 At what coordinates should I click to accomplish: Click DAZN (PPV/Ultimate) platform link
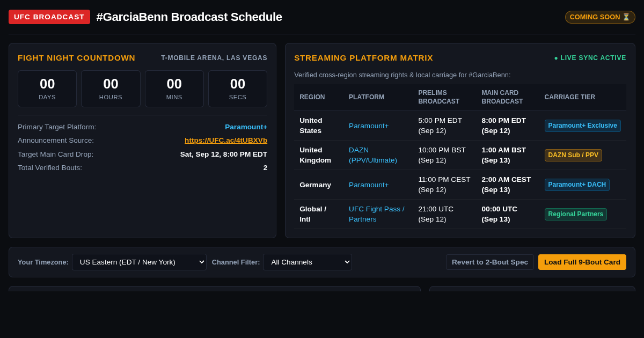[373, 155]
